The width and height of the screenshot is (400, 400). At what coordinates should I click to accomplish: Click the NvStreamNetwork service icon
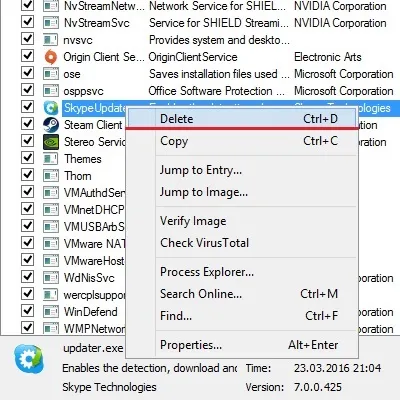51,6
